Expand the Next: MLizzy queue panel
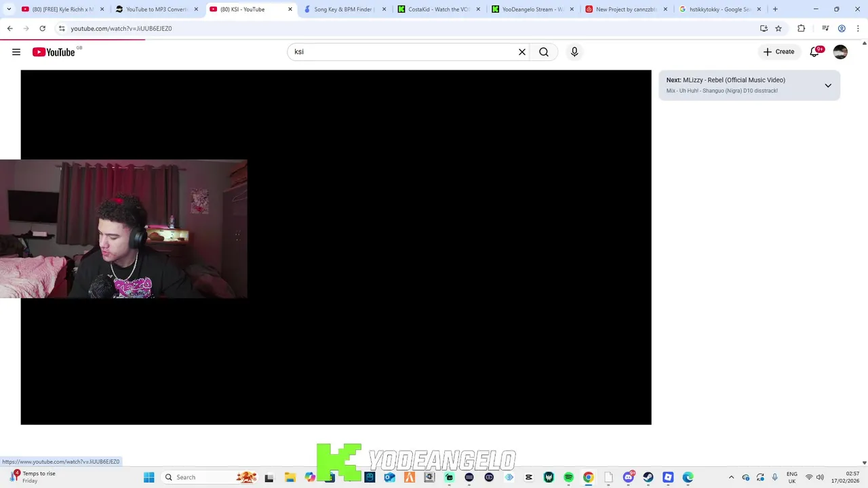This screenshot has width=868, height=488. [828, 85]
